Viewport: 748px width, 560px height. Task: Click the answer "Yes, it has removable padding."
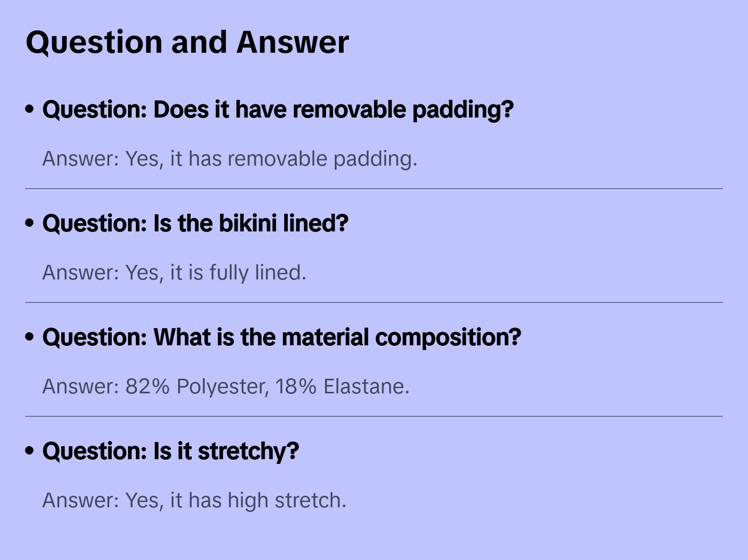click(x=230, y=159)
